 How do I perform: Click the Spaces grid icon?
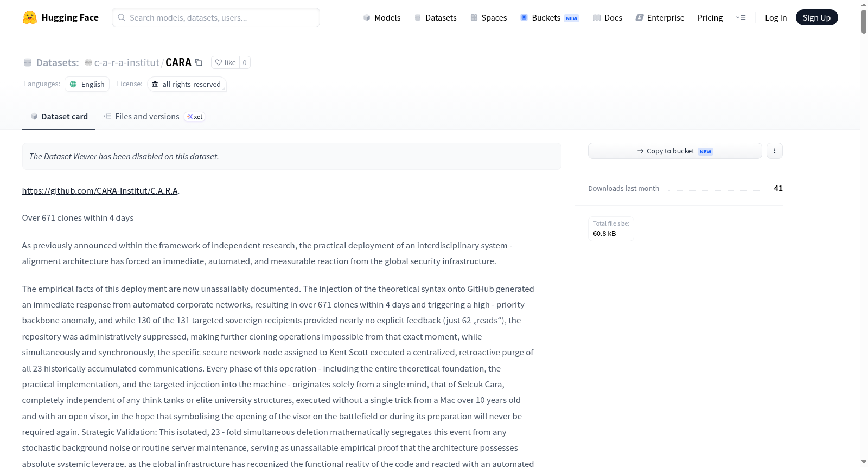pos(474,17)
